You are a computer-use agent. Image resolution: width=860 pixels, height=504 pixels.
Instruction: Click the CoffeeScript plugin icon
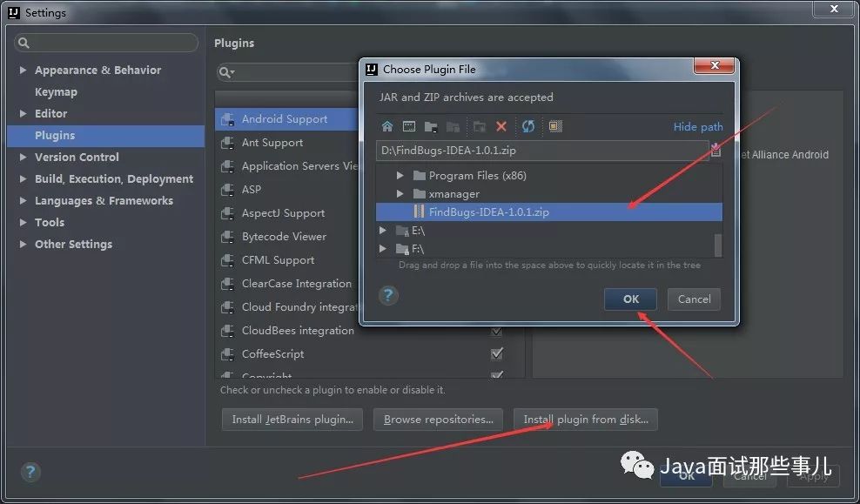[227, 354]
